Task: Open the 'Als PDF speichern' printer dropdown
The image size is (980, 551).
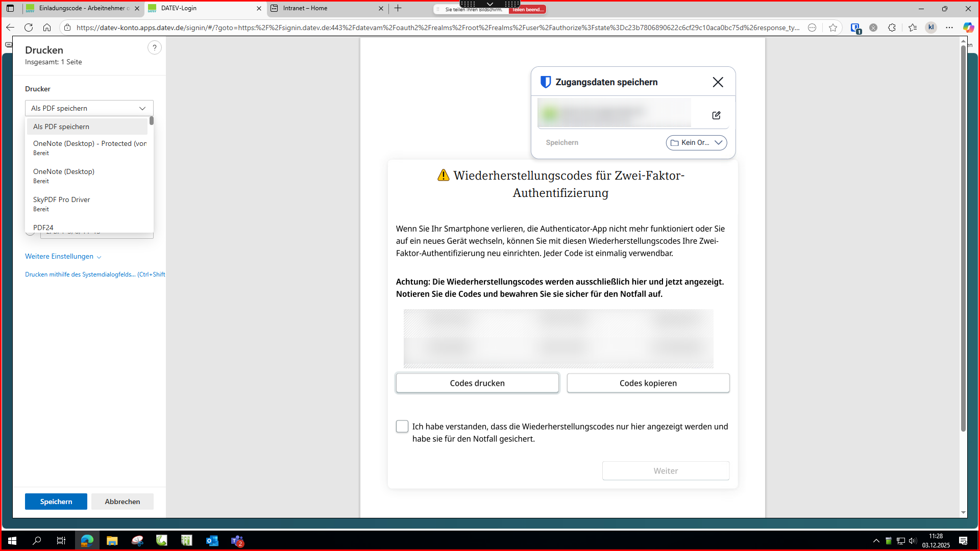Action: (x=89, y=108)
